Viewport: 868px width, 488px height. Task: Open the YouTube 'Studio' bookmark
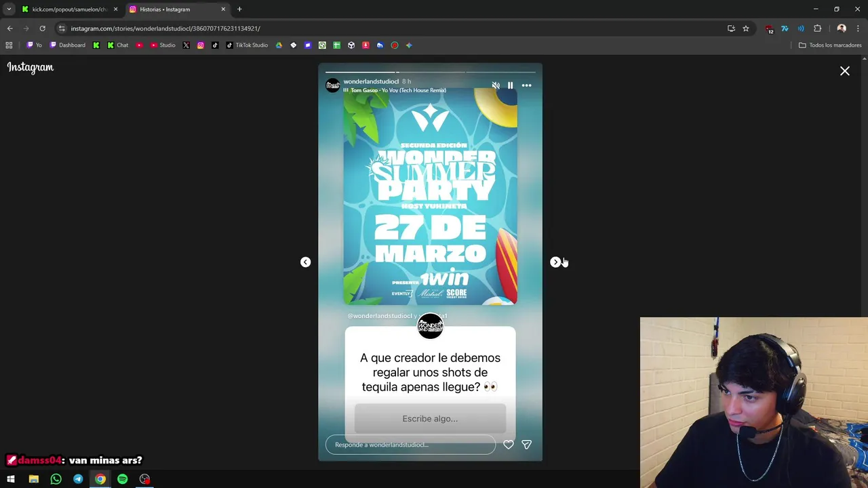(163, 45)
